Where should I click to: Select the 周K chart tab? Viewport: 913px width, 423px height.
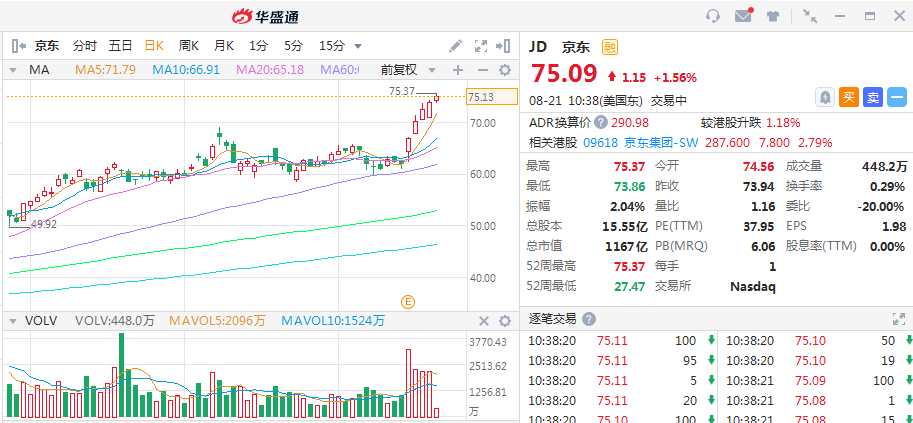pos(189,45)
